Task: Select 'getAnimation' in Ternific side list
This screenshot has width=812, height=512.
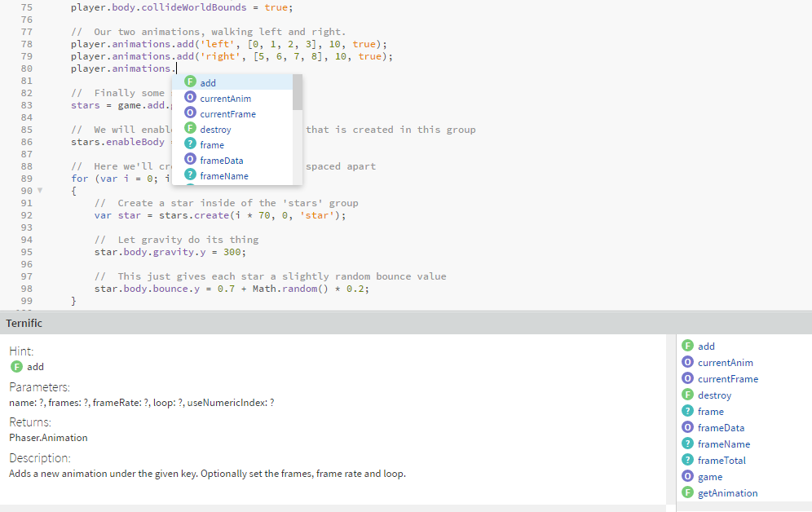Action: tap(727, 493)
